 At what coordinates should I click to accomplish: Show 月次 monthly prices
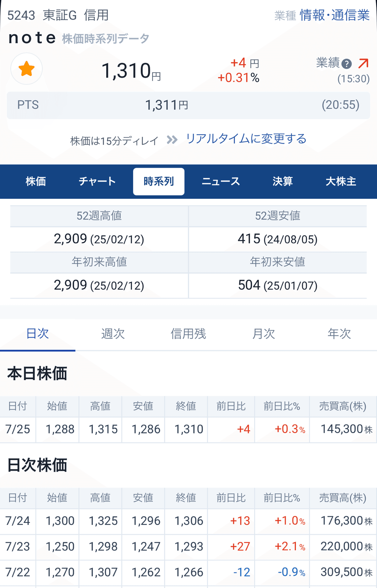(x=264, y=334)
